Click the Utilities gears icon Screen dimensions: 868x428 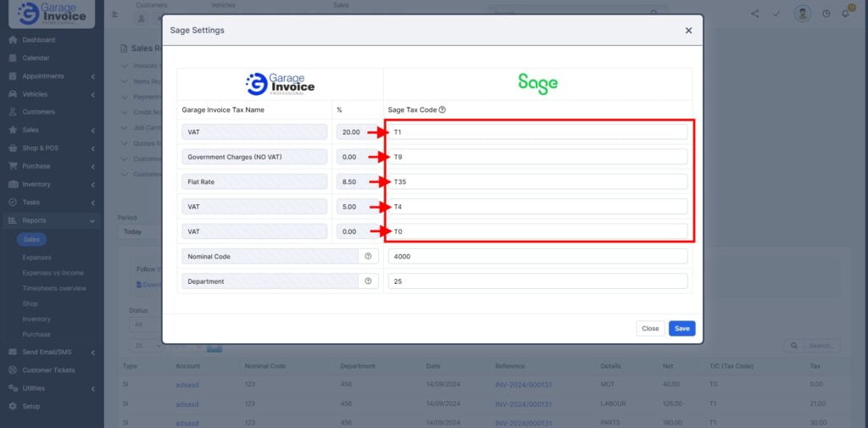(13, 388)
